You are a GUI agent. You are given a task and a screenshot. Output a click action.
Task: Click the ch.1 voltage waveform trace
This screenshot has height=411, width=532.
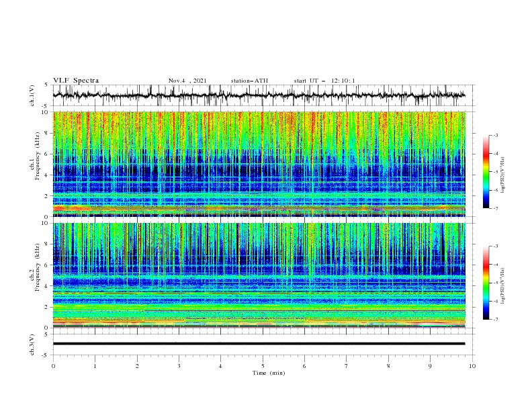point(259,95)
